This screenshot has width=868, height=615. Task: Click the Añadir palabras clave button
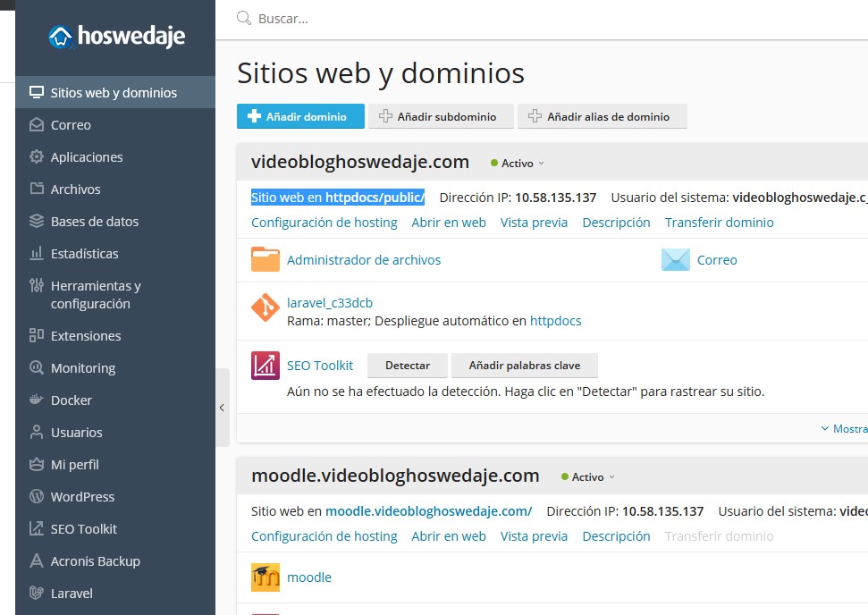525,366
